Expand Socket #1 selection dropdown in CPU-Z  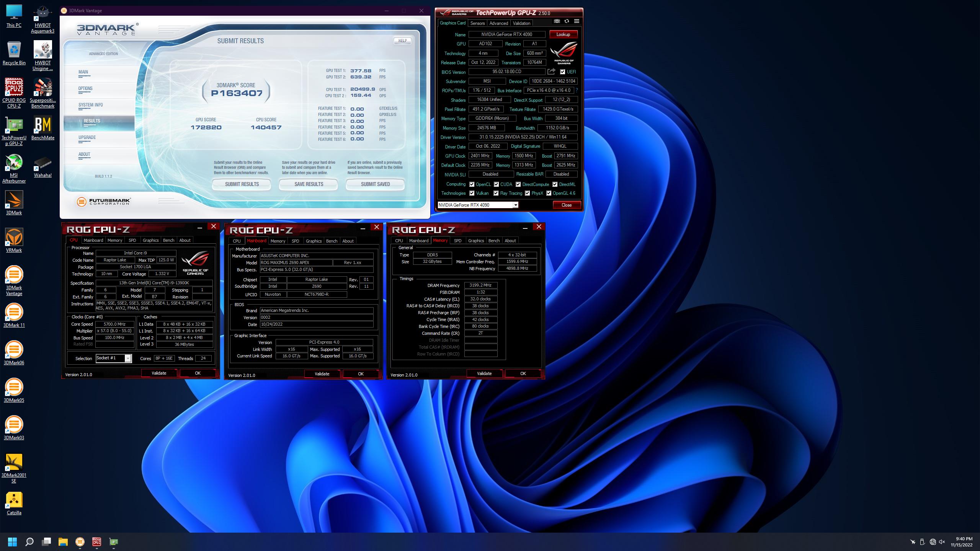[x=128, y=358]
